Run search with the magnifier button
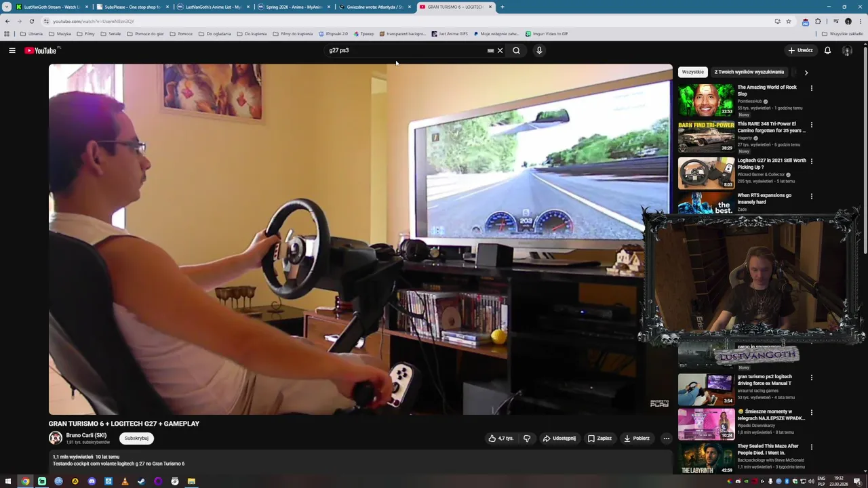This screenshot has width=868, height=488. pyautogui.click(x=516, y=50)
